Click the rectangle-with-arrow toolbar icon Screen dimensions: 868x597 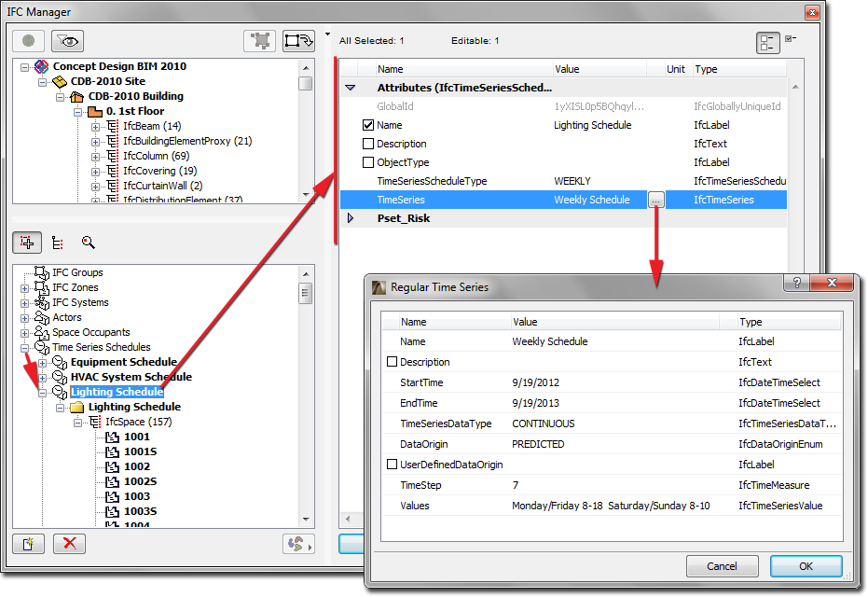point(298,41)
